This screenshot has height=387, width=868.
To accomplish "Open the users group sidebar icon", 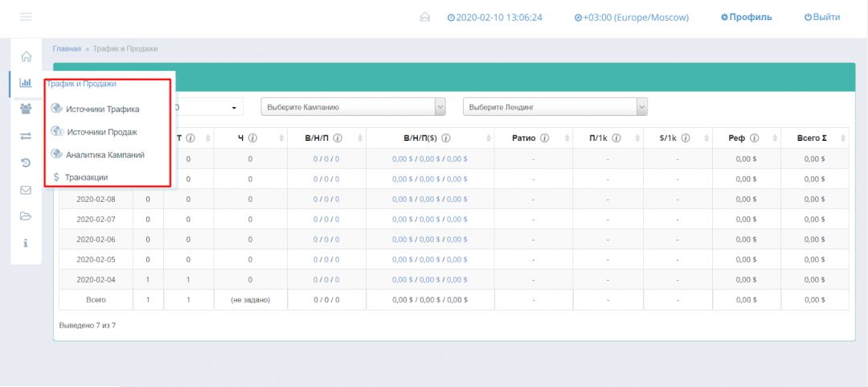I will click(26, 109).
